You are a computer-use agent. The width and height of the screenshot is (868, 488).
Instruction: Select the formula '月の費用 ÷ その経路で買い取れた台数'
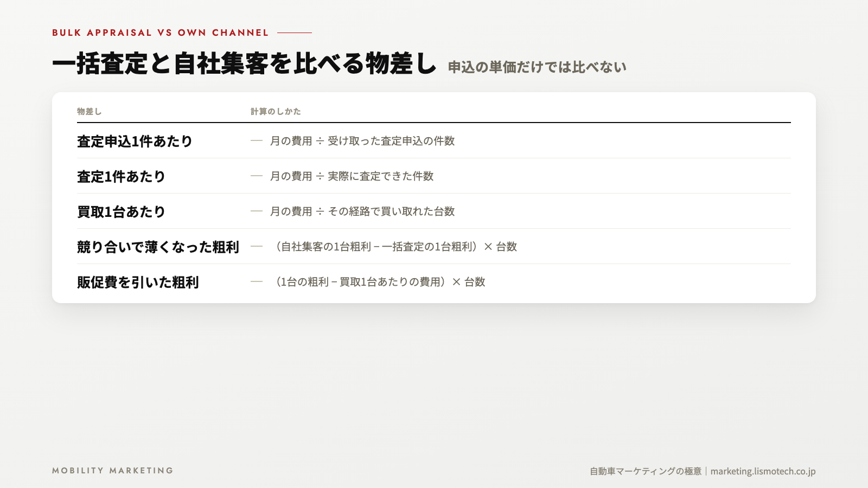click(x=362, y=211)
